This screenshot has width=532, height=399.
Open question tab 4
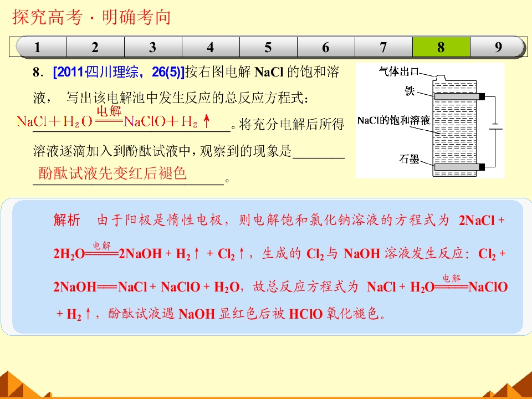(x=211, y=47)
